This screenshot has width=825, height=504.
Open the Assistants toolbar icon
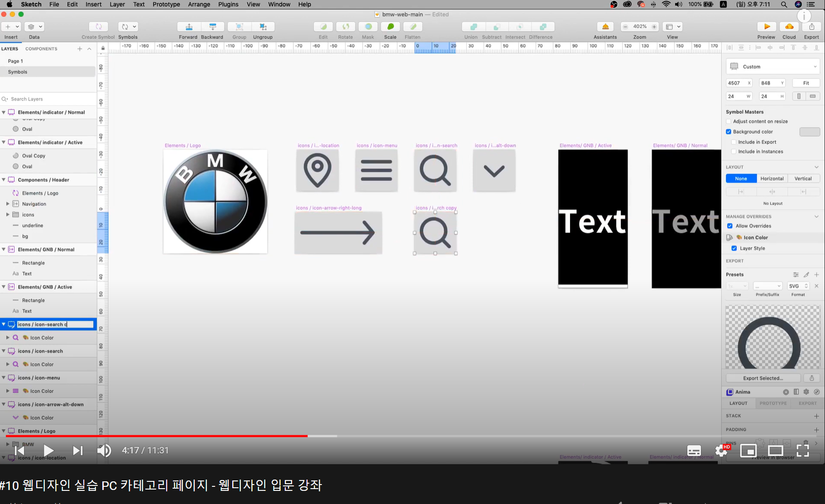[x=605, y=27]
